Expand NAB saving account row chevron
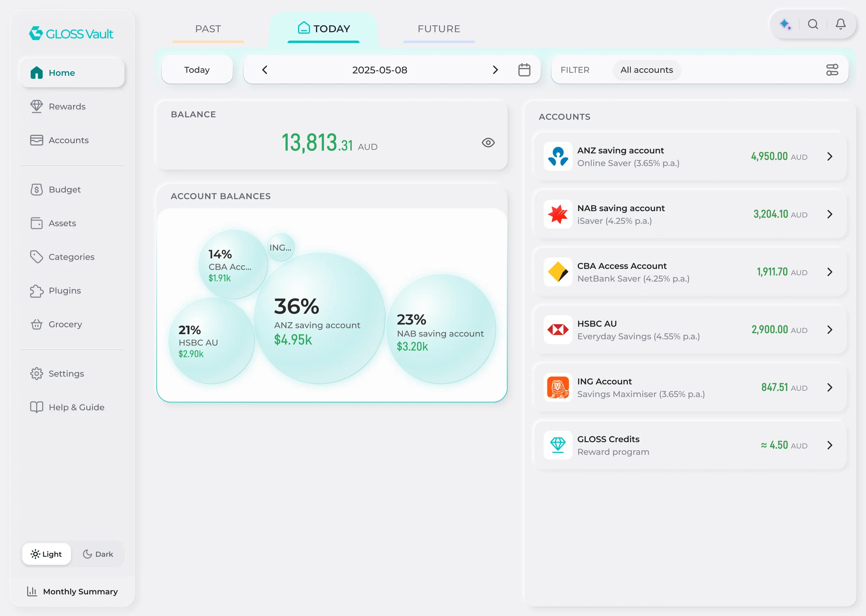866x616 pixels. tap(830, 214)
